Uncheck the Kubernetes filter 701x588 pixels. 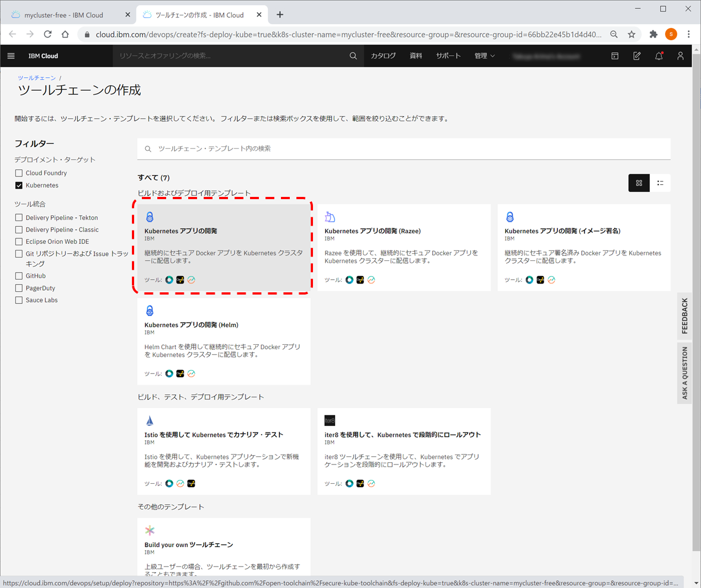pyautogui.click(x=19, y=185)
